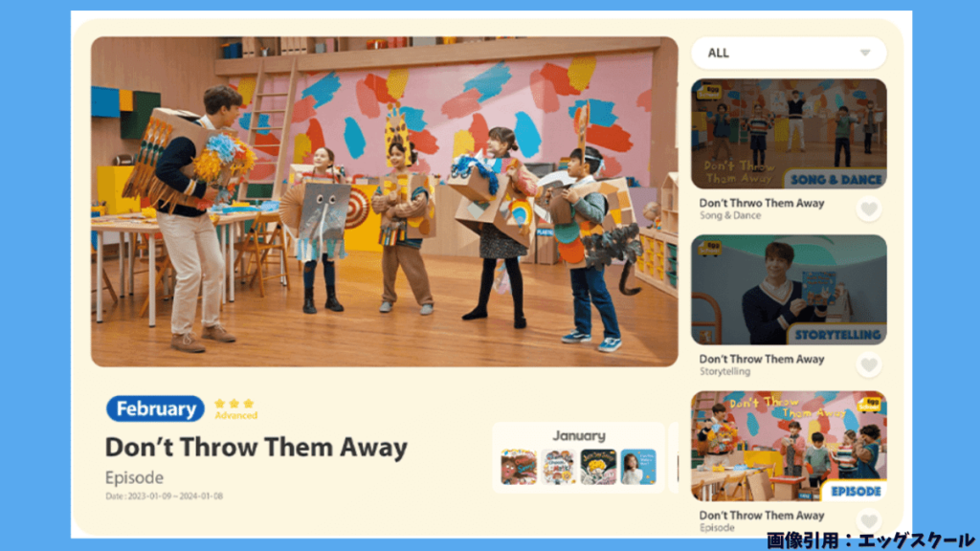Open the Storytelling video thumbnail

(x=789, y=290)
